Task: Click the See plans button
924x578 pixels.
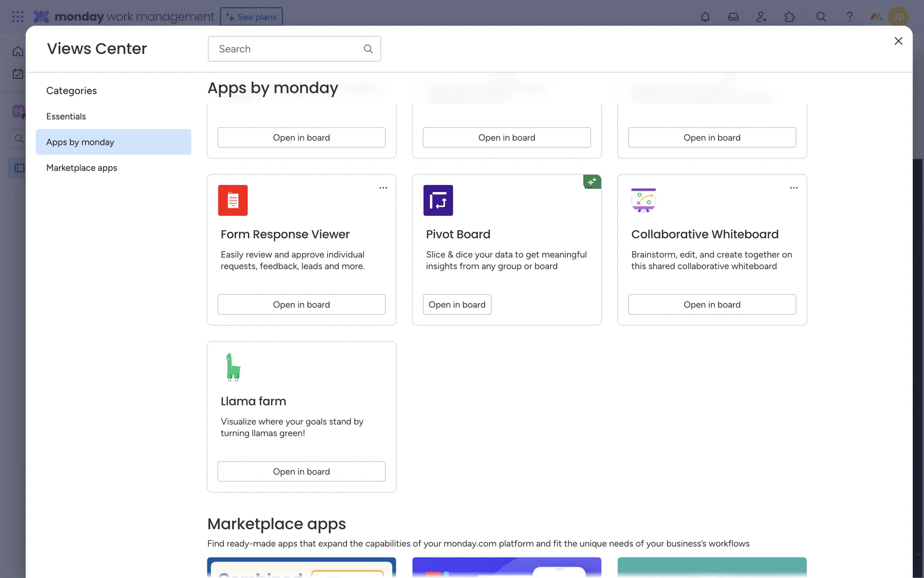Action: point(251,17)
